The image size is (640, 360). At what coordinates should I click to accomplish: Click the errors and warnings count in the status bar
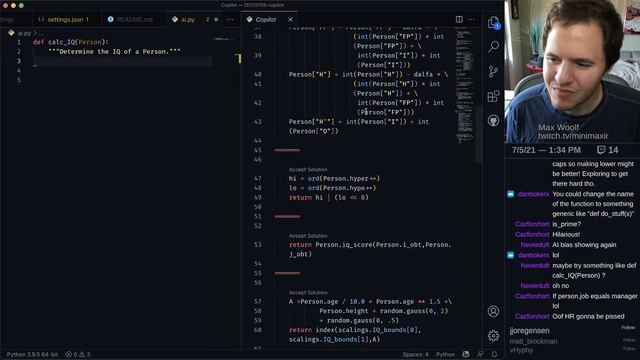coord(78,354)
